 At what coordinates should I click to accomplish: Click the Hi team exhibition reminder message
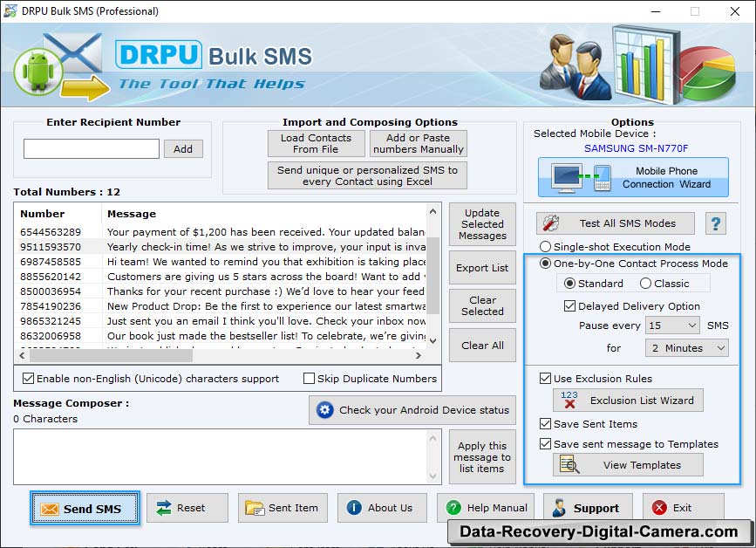coord(267,262)
